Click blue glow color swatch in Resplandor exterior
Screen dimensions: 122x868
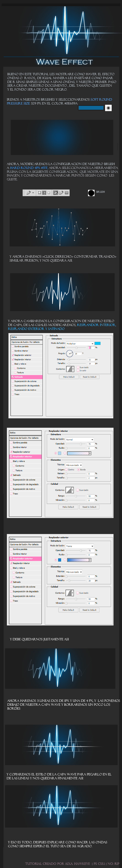pyautogui.click(x=60, y=560)
